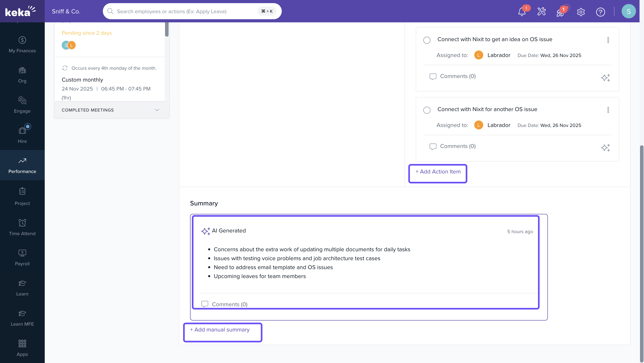The width and height of the screenshot is (644, 363).
Task: Open the notifications bell icon
Action: [x=522, y=12]
